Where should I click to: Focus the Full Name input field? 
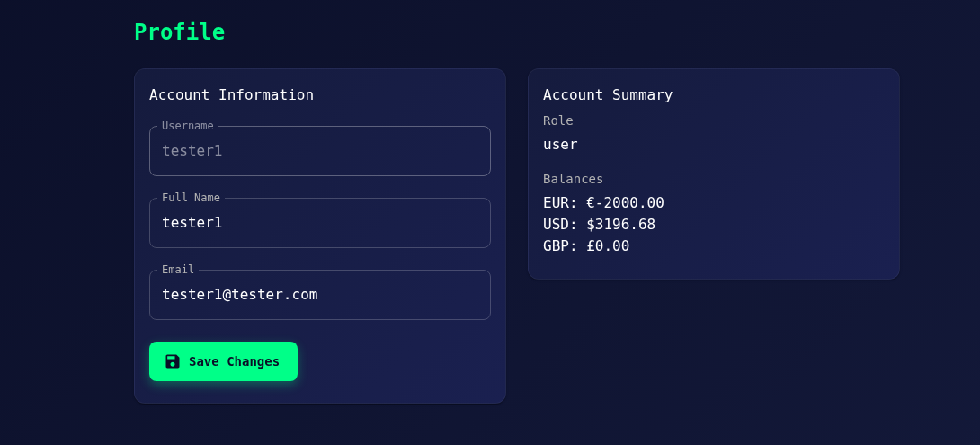(319, 223)
